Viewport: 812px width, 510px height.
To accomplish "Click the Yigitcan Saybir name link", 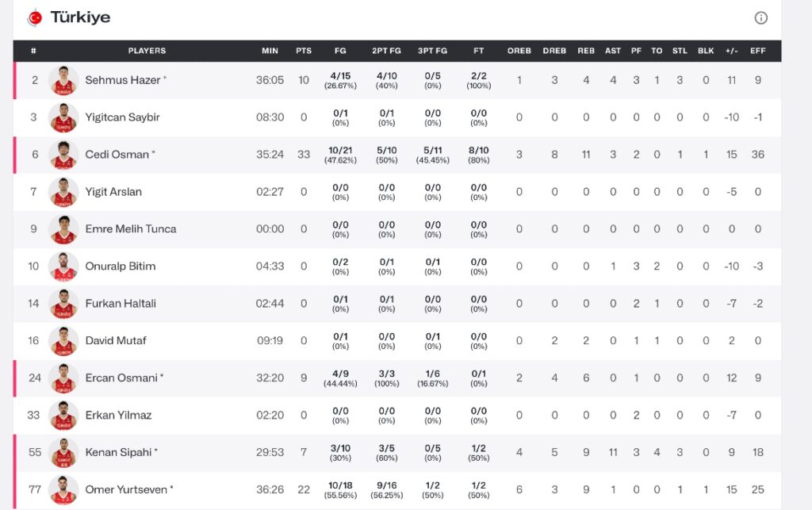I will (123, 117).
